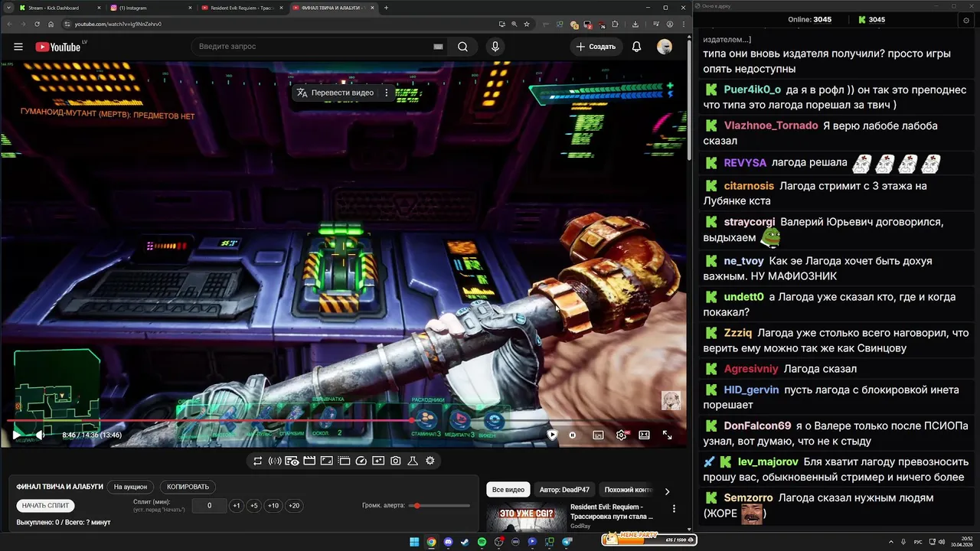Open extension toolbar gear settings
This screenshot has height=551, width=980.
(x=430, y=461)
